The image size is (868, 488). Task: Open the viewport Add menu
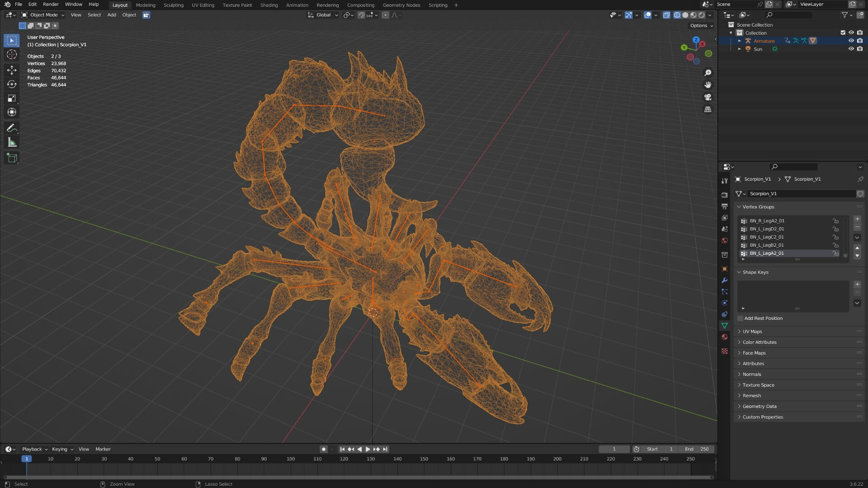pyautogui.click(x=111, y=15)
